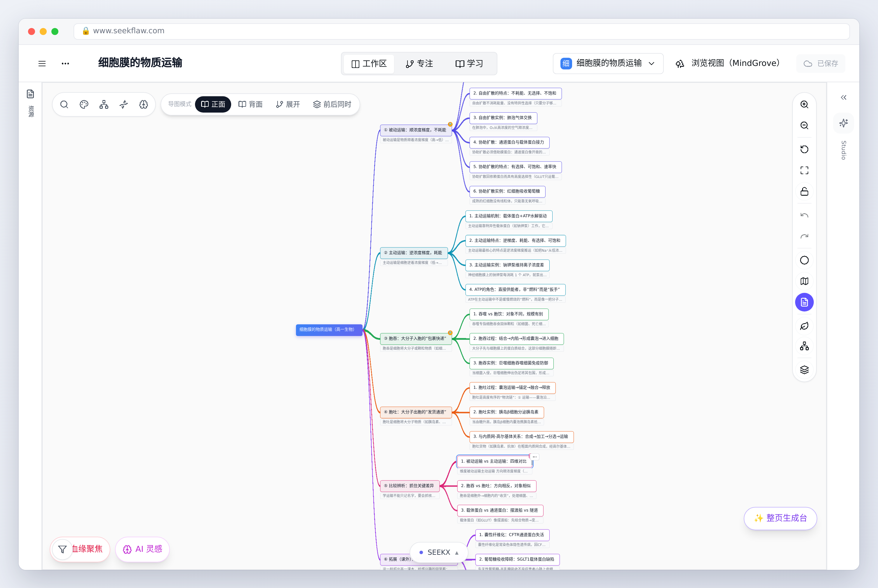Click the leaf icon in right toolbar
878x588 pixels.
tap(804, 326)
